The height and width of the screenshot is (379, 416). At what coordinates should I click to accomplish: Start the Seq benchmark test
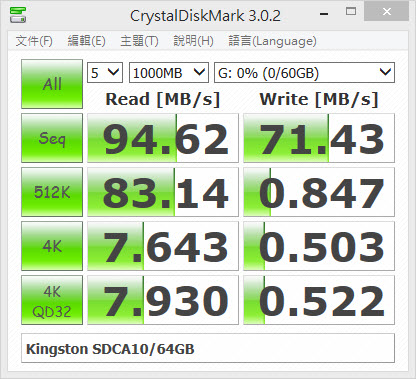(52, 138)
